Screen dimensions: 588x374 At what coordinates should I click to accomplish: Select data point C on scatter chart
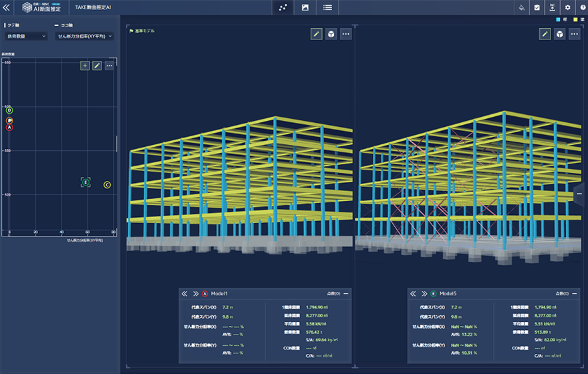[107, 184]
